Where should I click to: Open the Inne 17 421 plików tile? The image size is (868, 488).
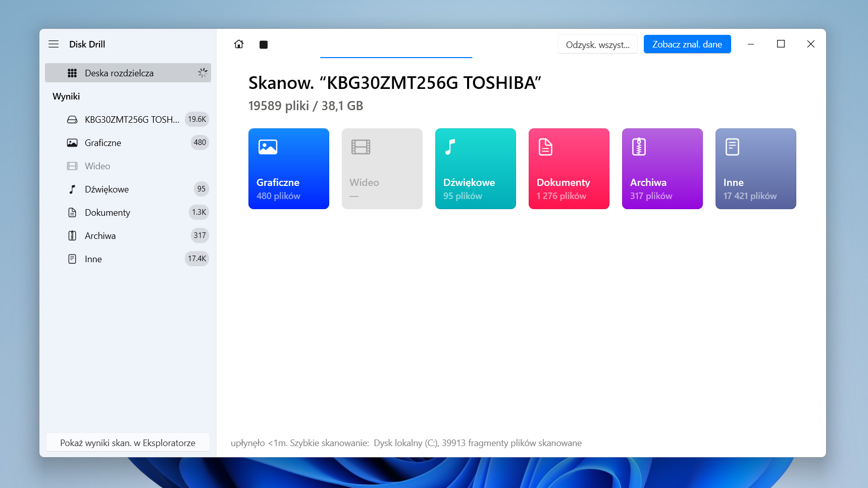pos(755,169)
